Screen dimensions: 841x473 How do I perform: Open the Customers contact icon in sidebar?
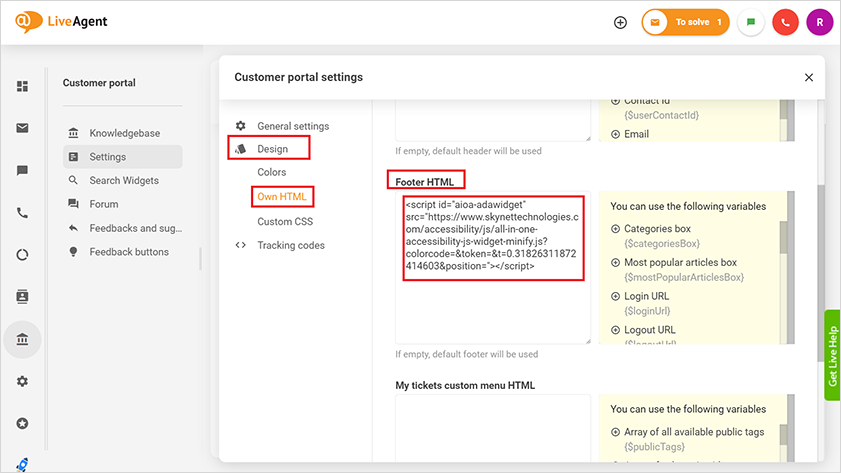pyautogui.click(x=22, y=297)
